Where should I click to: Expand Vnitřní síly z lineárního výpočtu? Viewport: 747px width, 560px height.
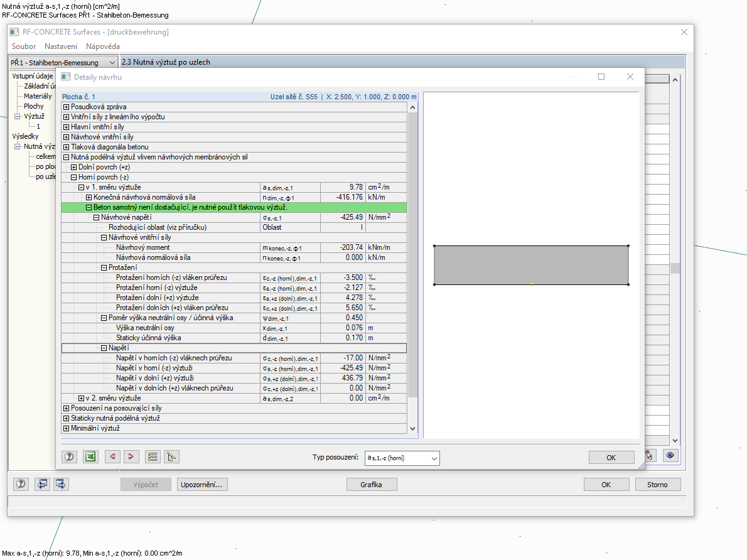coord(66,117)
